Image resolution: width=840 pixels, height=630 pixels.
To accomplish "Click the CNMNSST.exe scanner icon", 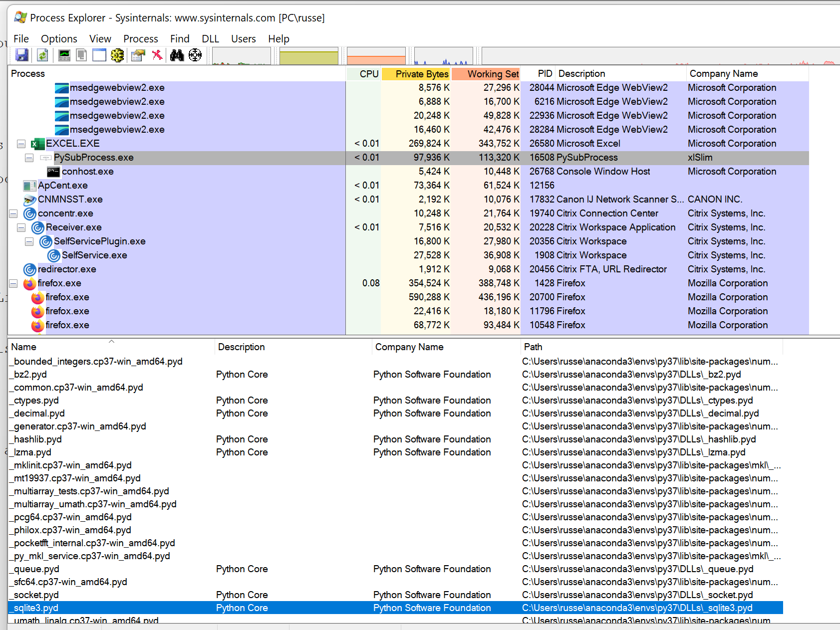I will 29,200.
